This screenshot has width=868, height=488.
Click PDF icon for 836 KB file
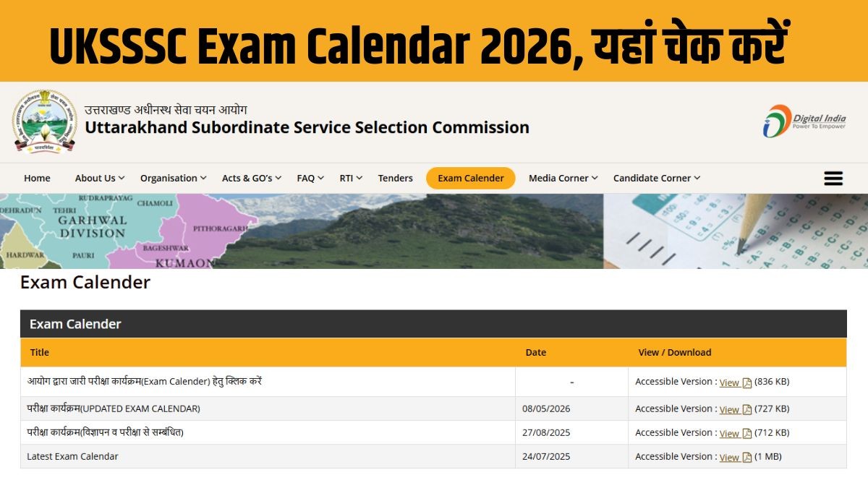click(747, 383)
